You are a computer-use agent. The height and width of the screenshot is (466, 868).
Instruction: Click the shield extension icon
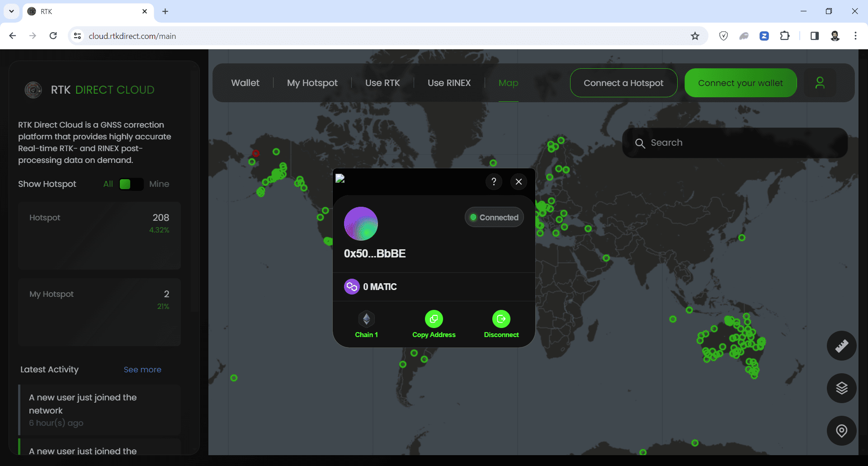click(723, 36)
